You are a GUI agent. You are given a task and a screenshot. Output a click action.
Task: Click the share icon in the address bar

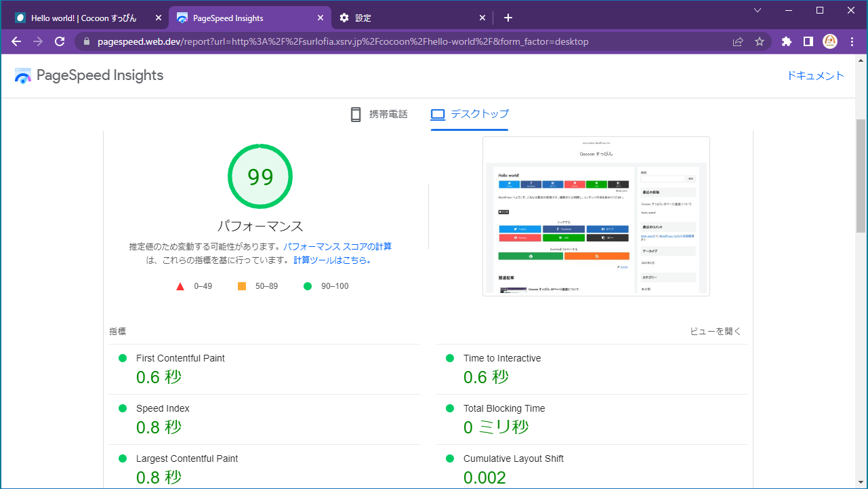pos(737,41)
